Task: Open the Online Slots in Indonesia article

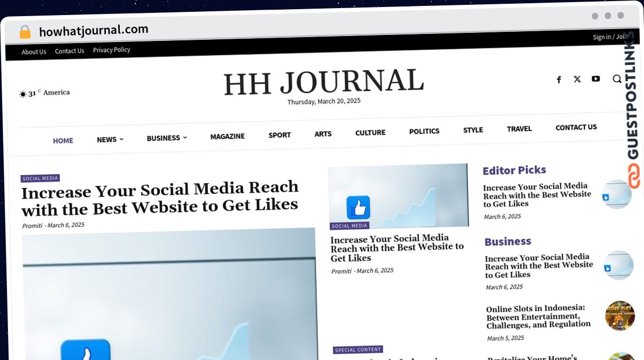Action: point(538,316)
